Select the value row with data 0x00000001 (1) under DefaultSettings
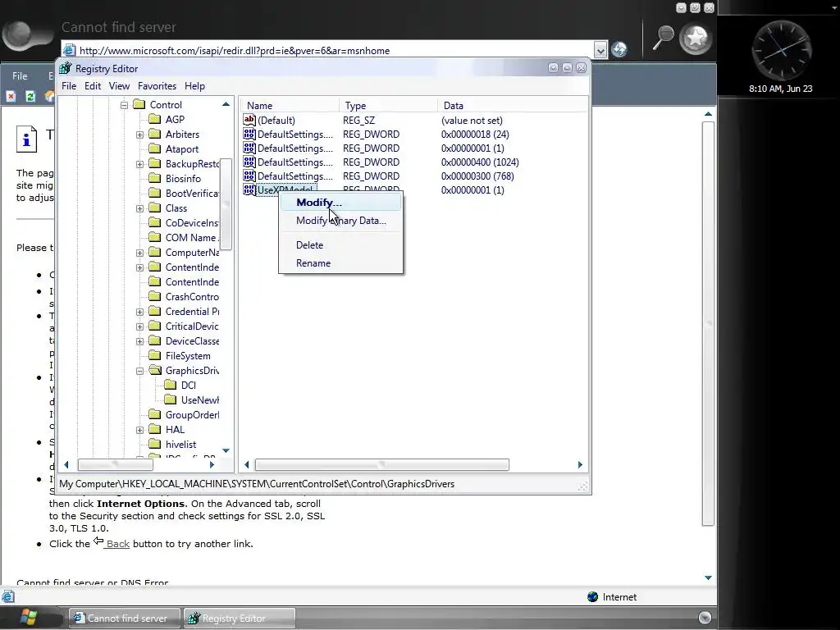This screenshot has height=630, width=840. pyautogui.click(x=415, y=148)
